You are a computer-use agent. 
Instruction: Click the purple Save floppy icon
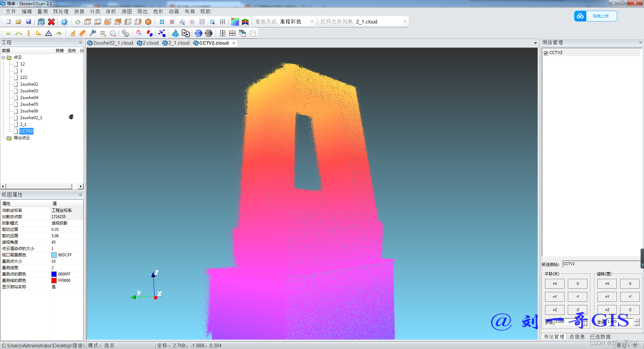[x=29, y=22]
